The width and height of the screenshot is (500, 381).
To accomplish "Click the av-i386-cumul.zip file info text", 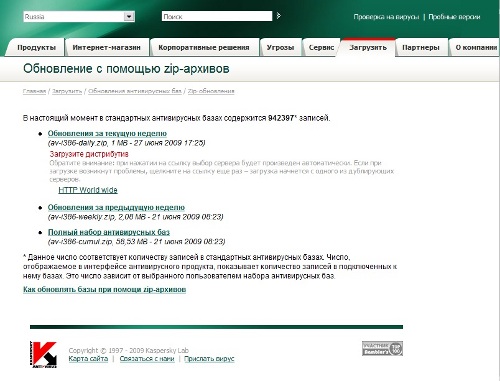I will point(136,241).
